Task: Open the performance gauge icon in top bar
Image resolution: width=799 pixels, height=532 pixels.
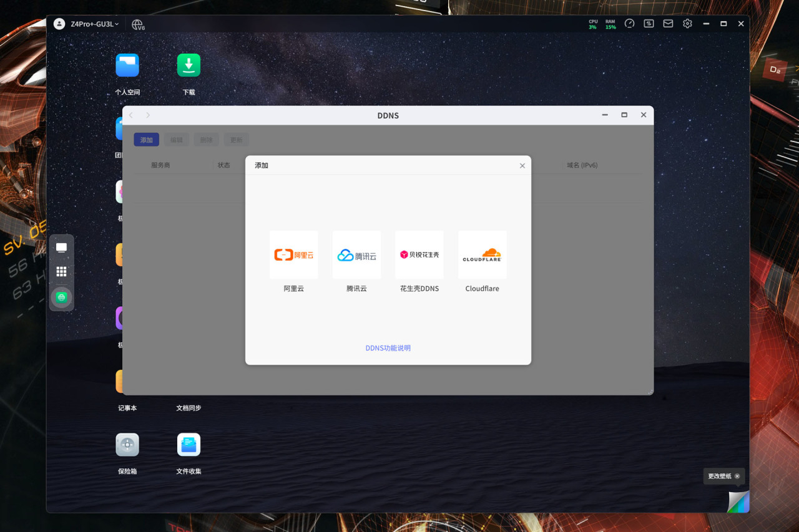Action: [629, 24]
